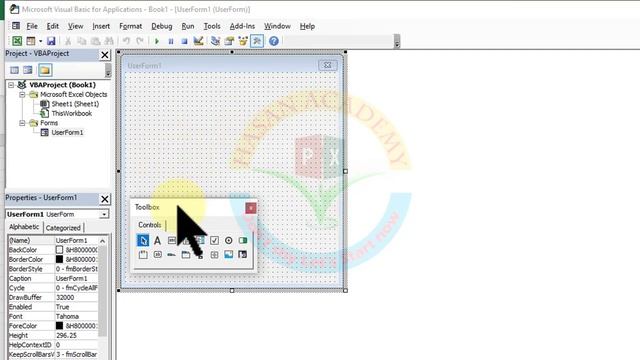Open the Debug menu
This screenshot has height=360, width=640.
[162, 26]
